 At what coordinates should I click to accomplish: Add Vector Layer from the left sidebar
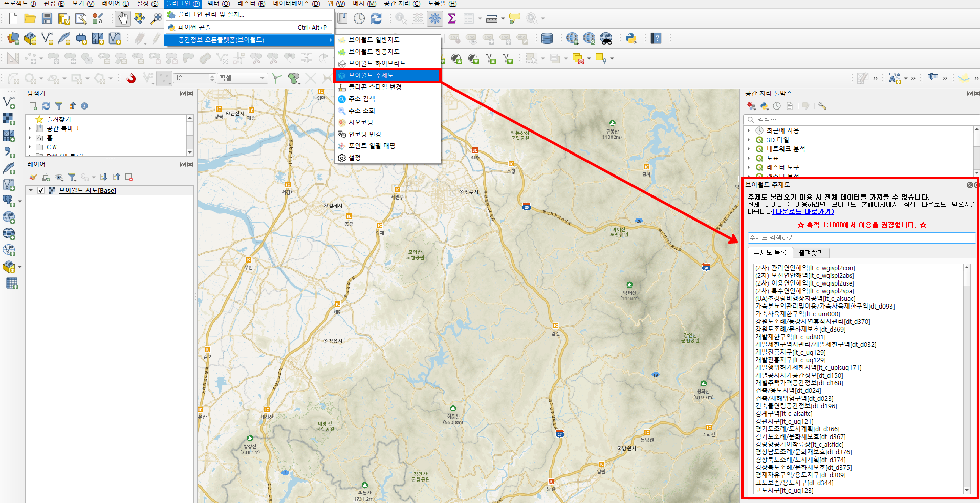(x=9, y=102)
